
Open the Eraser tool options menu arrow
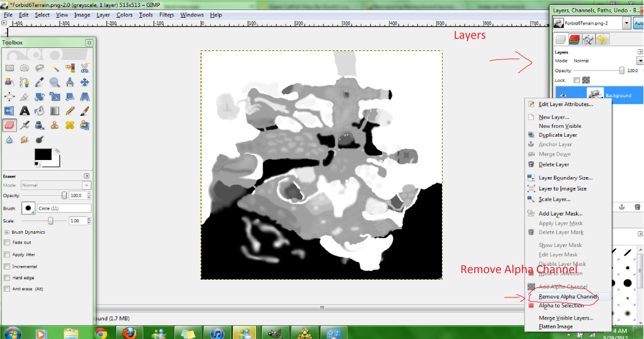click(x=87, y=176)
